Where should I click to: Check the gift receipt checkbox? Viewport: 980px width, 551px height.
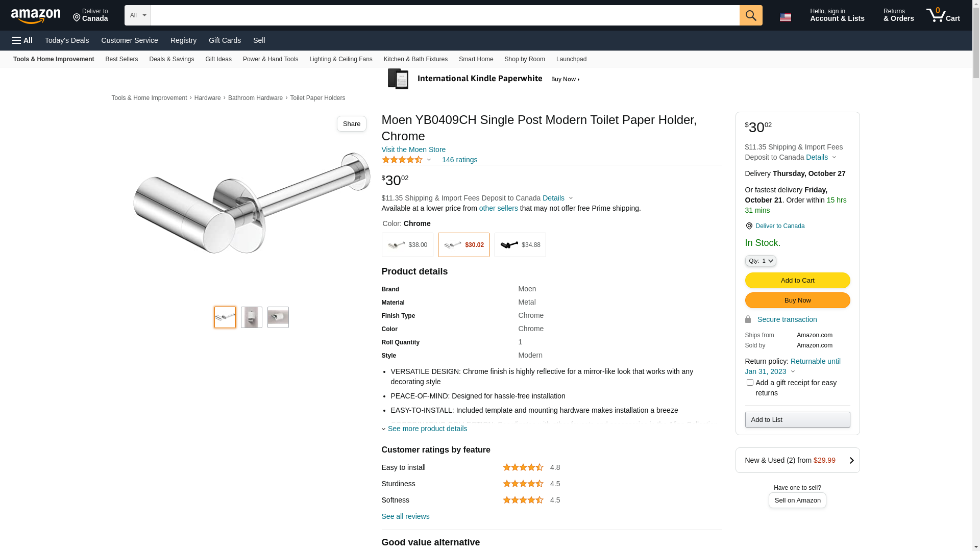click(x=750, y=383)
